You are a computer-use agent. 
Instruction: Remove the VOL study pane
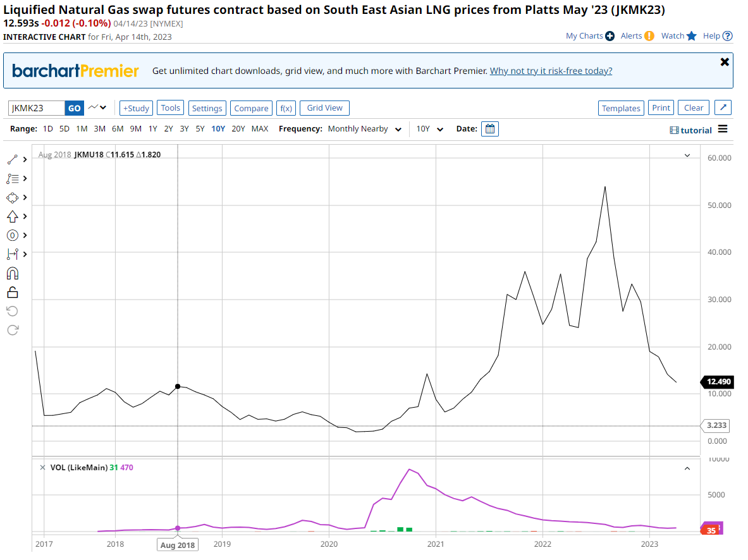(x=42, y=468)
